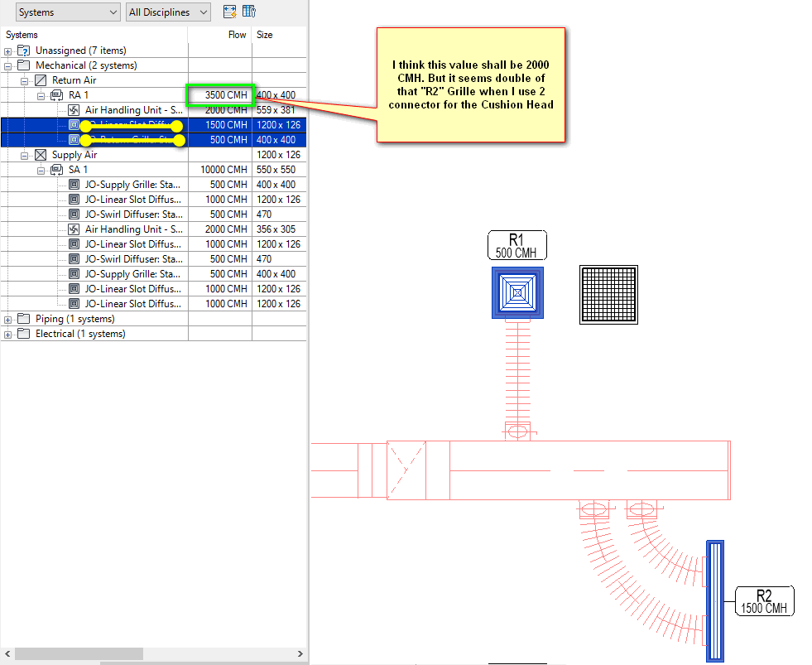812x665 pixels.
Task: Collapse the Supply Air node
Action: pos(24,156)
